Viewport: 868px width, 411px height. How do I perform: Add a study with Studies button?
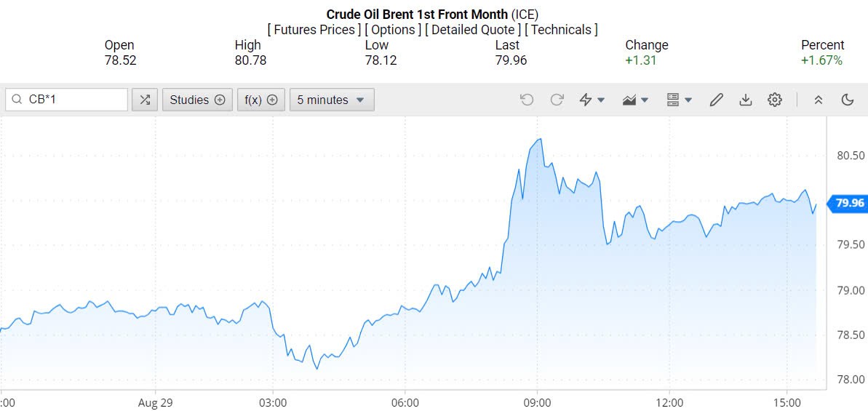pyautogui.click(x=197, y=100)
